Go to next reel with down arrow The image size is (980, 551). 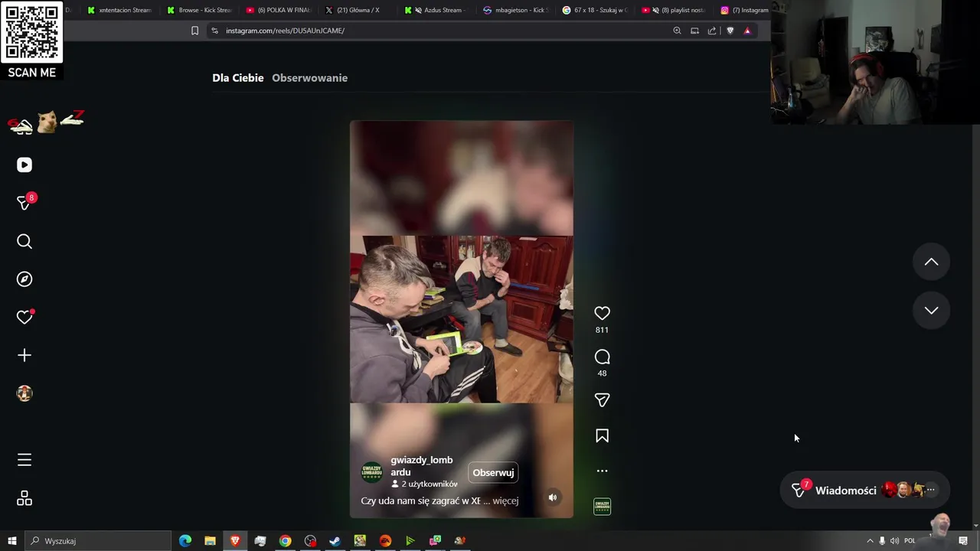point(931,310)
